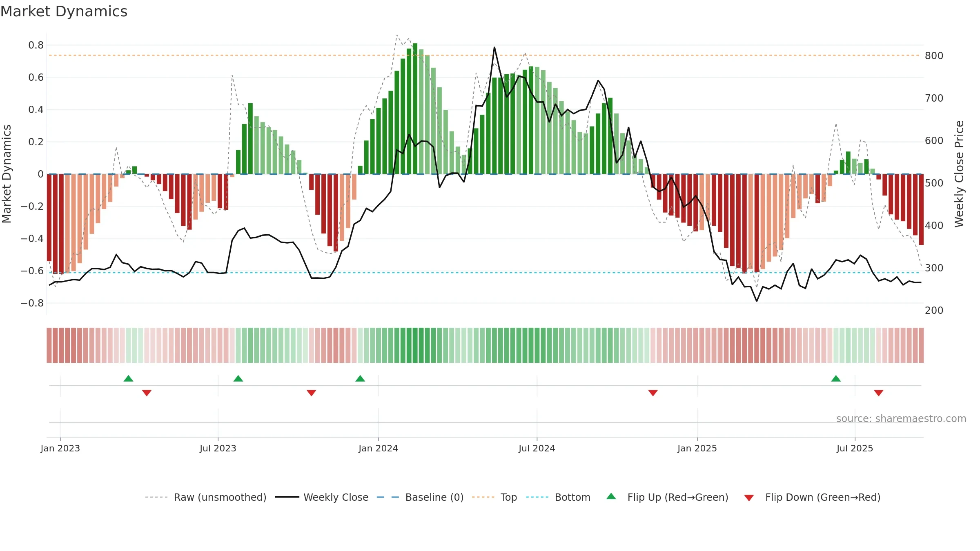Click the Jan 2025 x-axis label
This screenshot has width=980, height=551.
point(697,448)
